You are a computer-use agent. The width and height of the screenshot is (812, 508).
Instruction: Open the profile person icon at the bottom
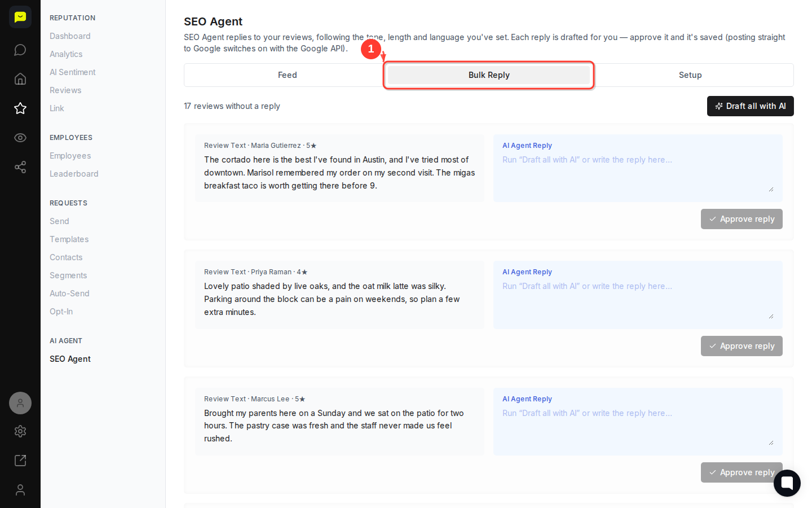pos(20,490)
